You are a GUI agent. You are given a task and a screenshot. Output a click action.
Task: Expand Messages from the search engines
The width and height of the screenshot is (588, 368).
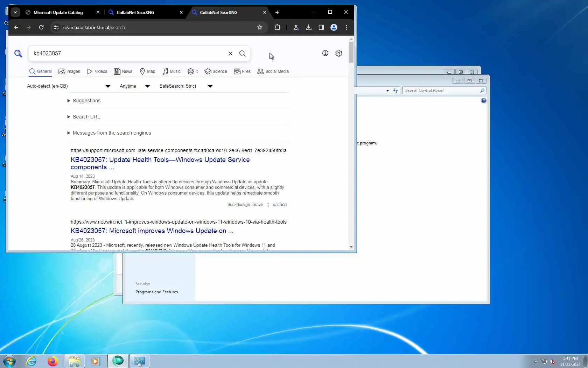click(109, 133)
